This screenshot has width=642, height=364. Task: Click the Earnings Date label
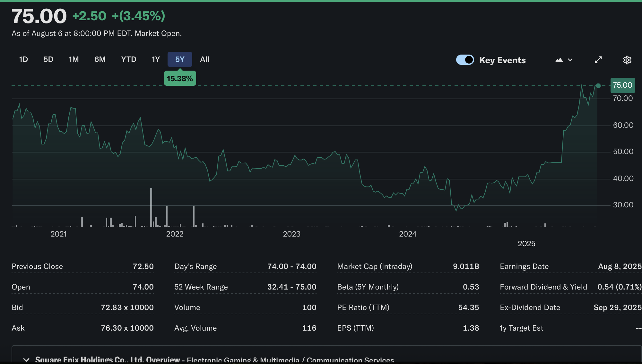524,266
